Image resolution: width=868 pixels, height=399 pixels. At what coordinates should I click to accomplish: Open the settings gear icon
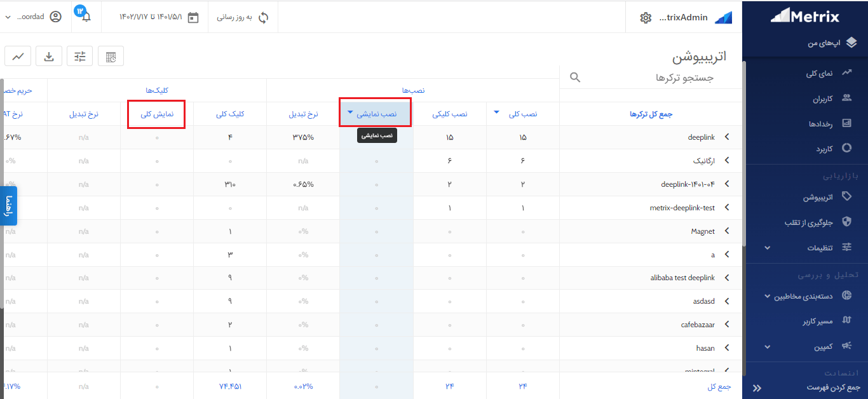pyautogui.click(x=646, y=18)
